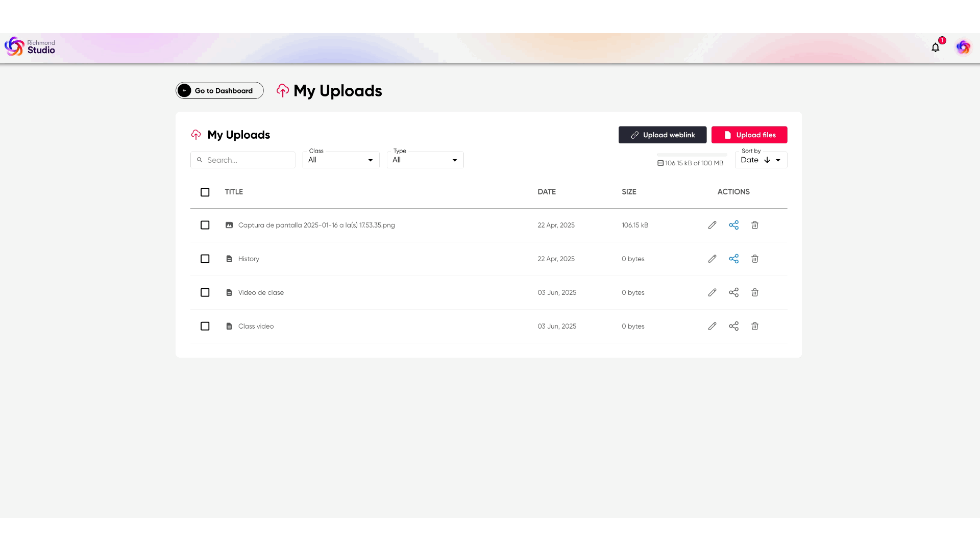Screen dimensions: 980x551
Task: Go to Dashboard via the back button
Action: (219, 91)
